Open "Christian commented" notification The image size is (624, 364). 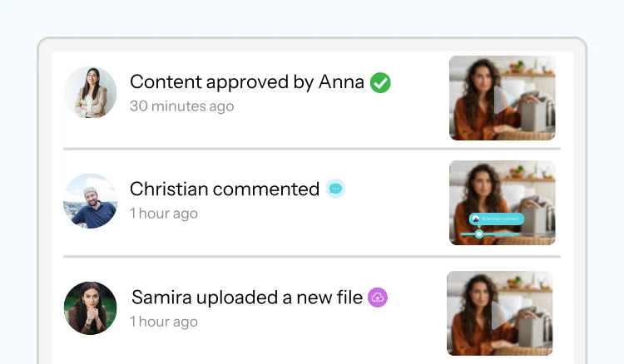coord(225,189)
